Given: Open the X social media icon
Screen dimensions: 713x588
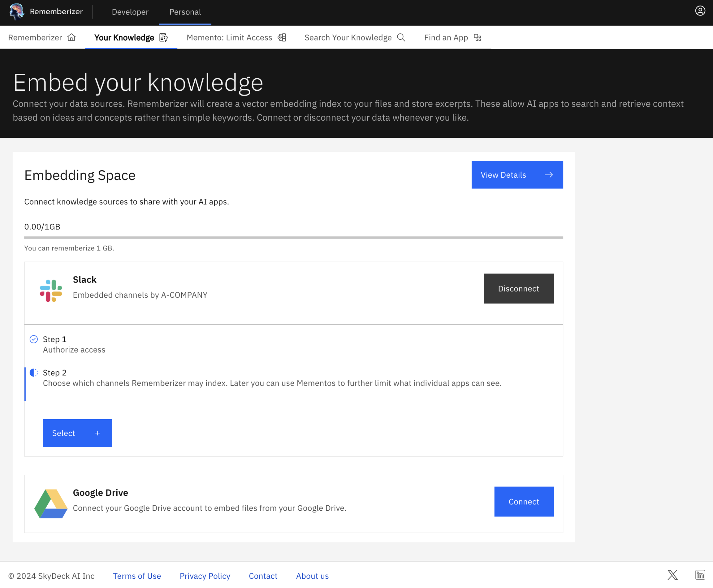Looking at the screenshot, I should pyautogui.click(x=672, y=575).
